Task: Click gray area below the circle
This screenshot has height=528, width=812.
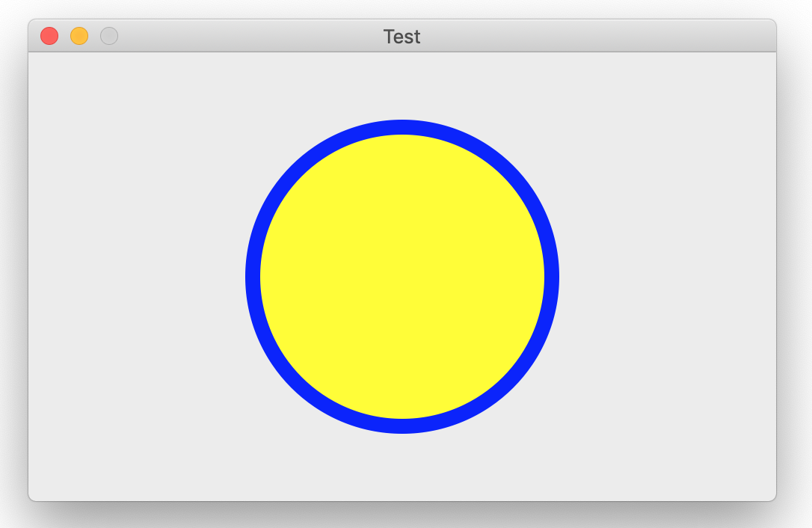Action: (402, 467)
